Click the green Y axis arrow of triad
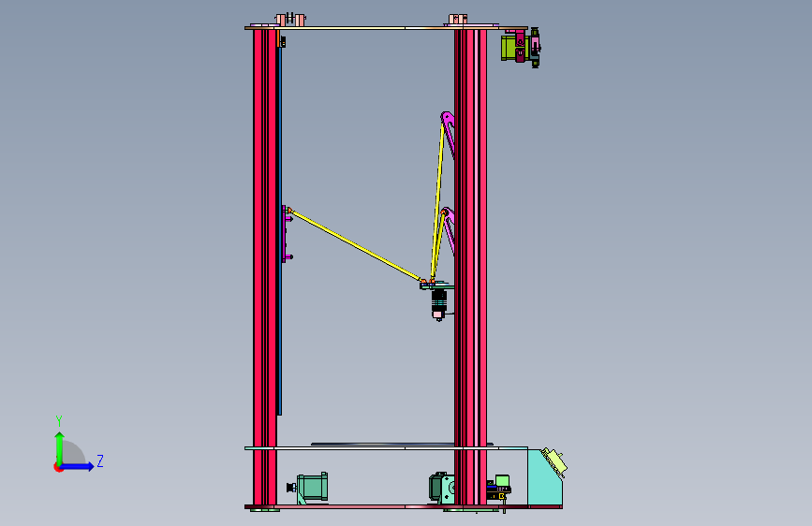 60,447
